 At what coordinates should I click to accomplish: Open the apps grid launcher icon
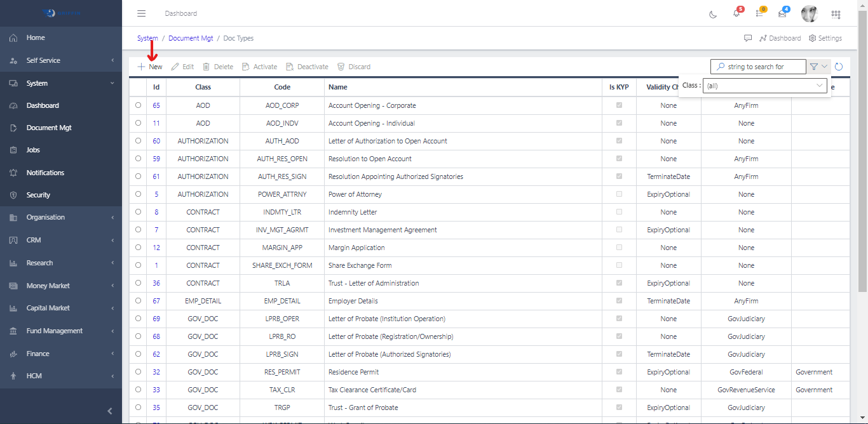836,13
